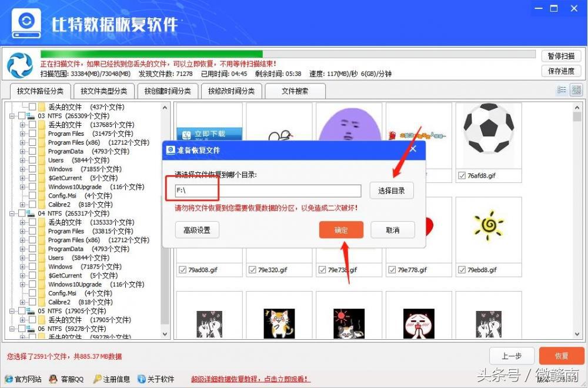Open 客服QQ via its penguin icon

pyautogui.click(x=53, y=379)
